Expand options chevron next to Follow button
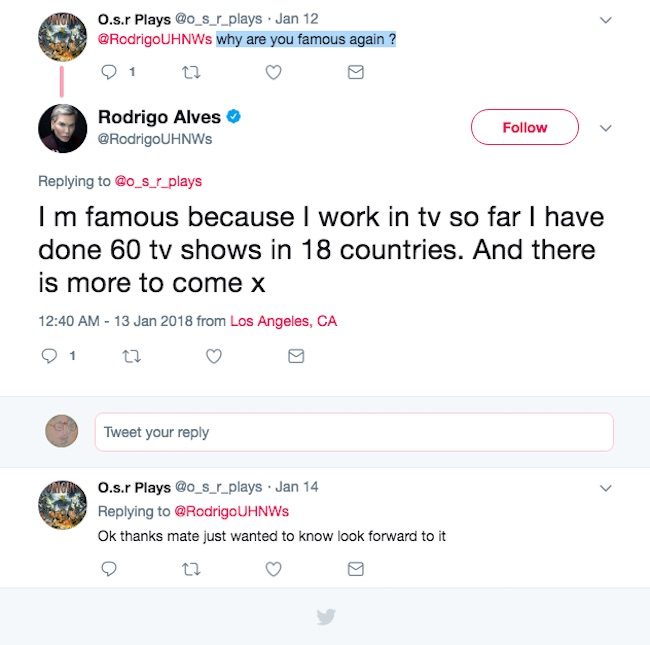This screenshot has height=645, width=650. pos(605,128)
